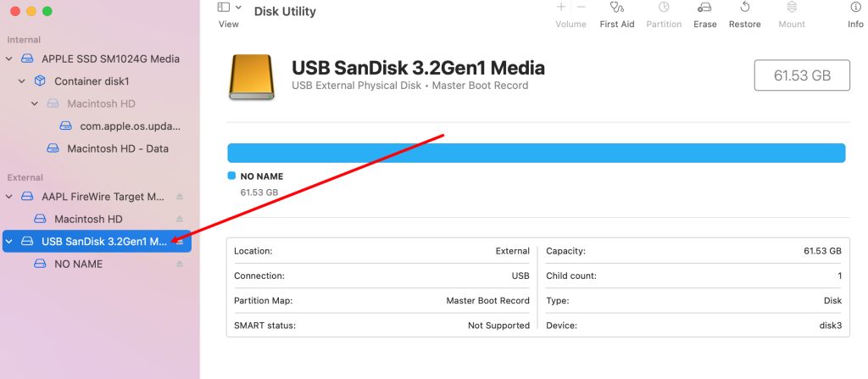This screenshot has height=379, width=868.
Task: Click the blue NO NAME legend swatch
Action: coord(231,176)
